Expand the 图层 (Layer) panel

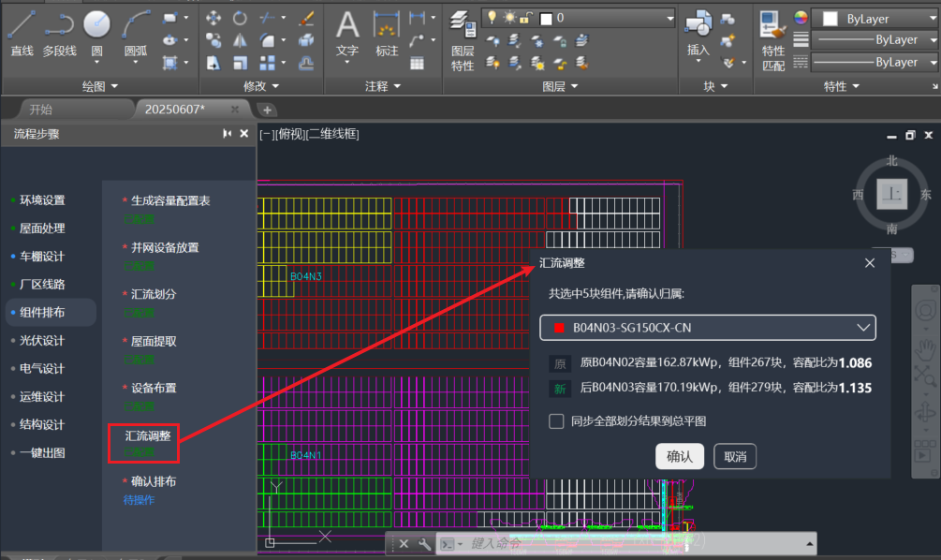[560, 86]
